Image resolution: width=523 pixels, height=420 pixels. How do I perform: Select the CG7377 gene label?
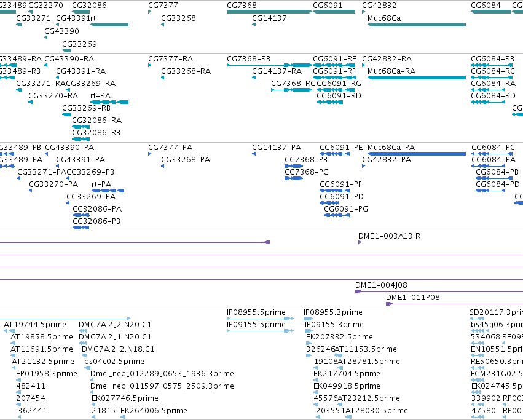(x=163, y=6)
